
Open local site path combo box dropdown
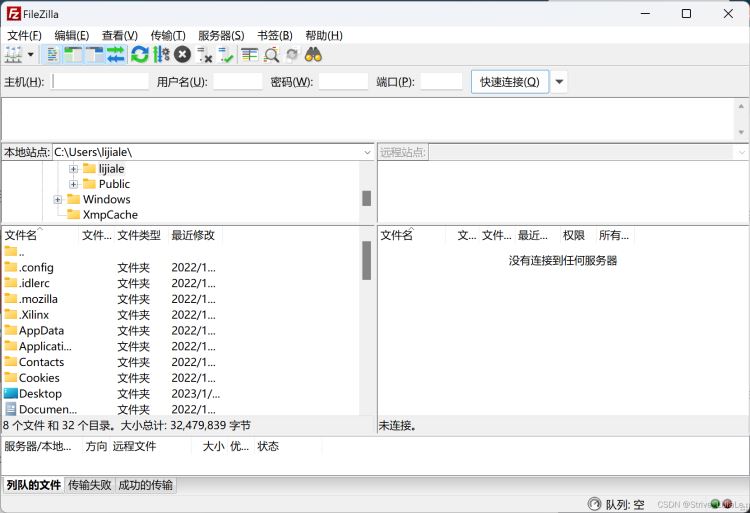pos(367,153)
